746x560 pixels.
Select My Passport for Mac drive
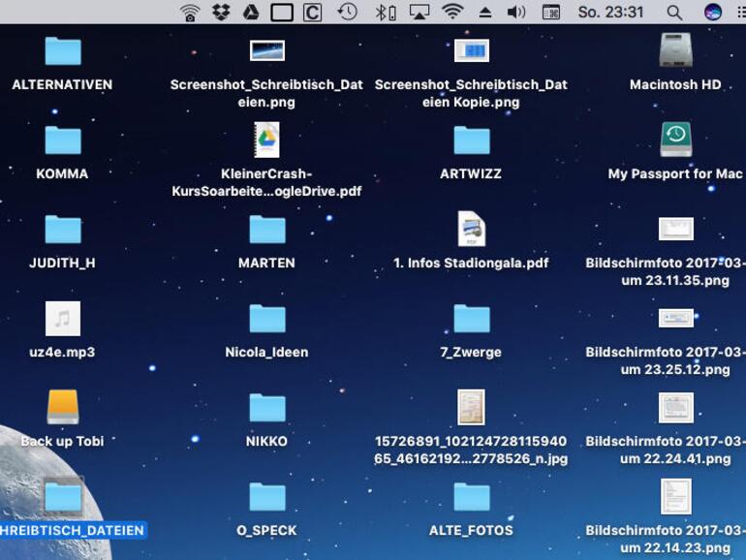point(675,140)
